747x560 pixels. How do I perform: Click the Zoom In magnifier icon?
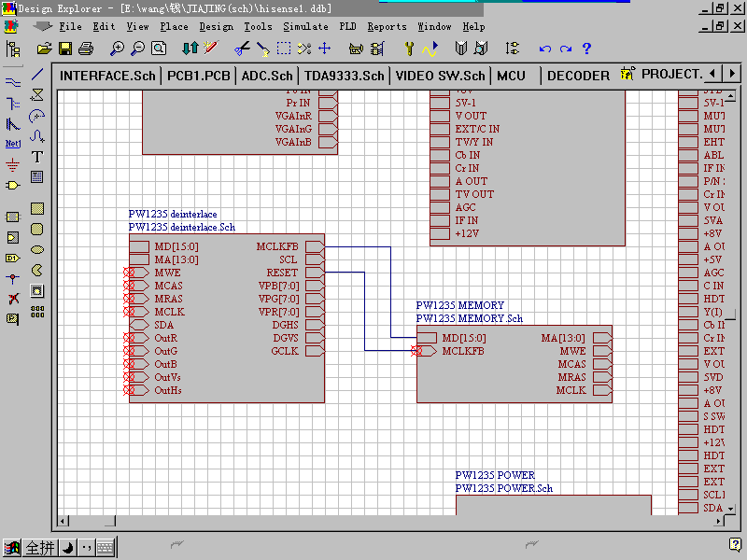coord(118,49)
